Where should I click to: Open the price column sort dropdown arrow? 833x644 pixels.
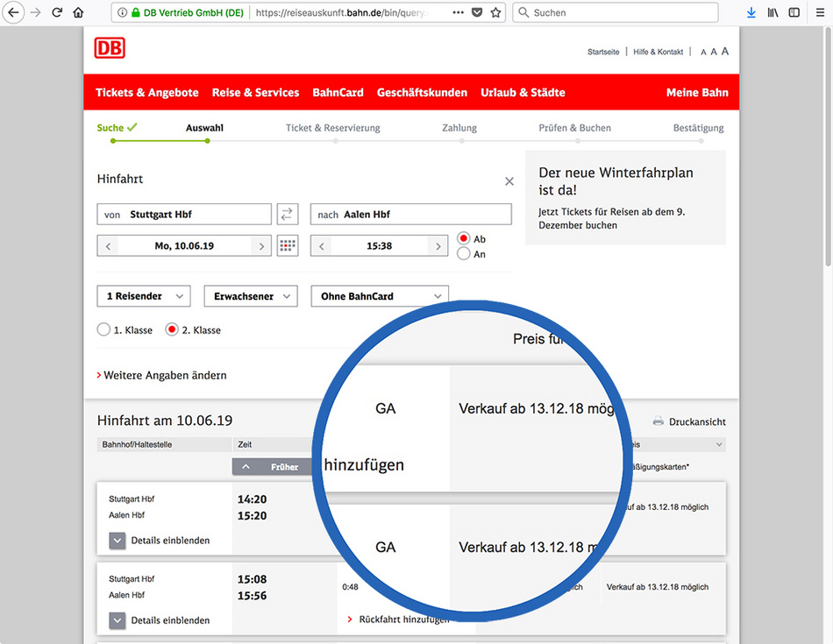tap(719, 444)
